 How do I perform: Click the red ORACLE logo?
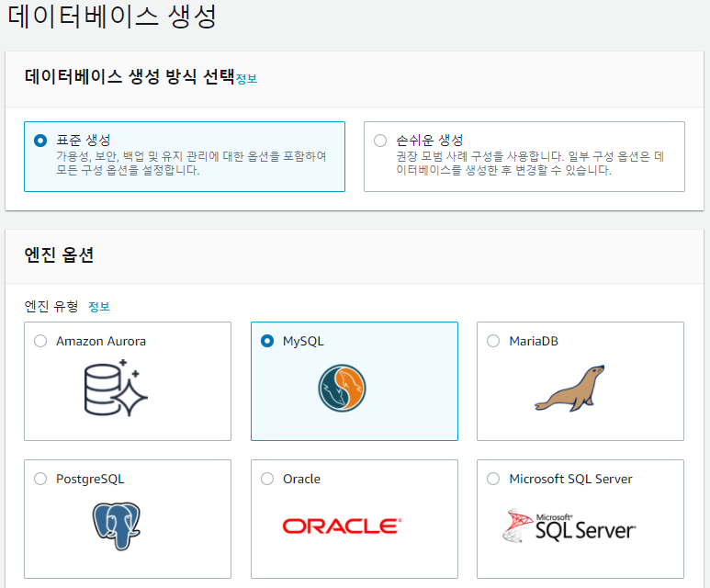point(342,526)
